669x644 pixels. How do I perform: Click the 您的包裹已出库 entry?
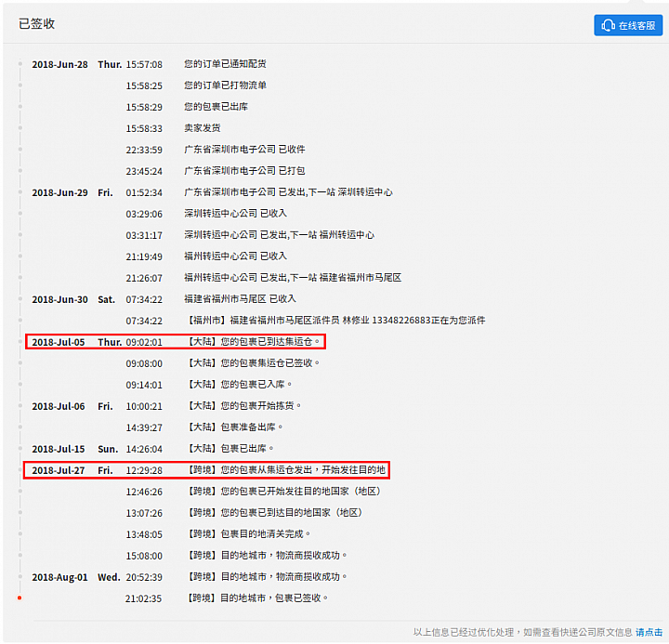coord(216,107)
